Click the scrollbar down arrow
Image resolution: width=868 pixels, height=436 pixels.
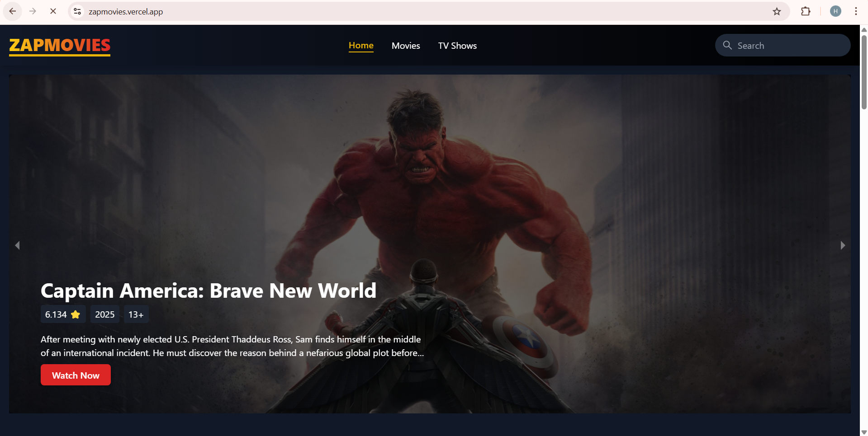coord(864,432)
